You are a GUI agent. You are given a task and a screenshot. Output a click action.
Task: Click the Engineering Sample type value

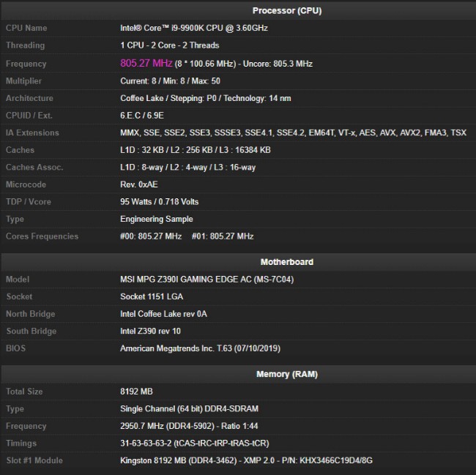[x=157, y=219]
